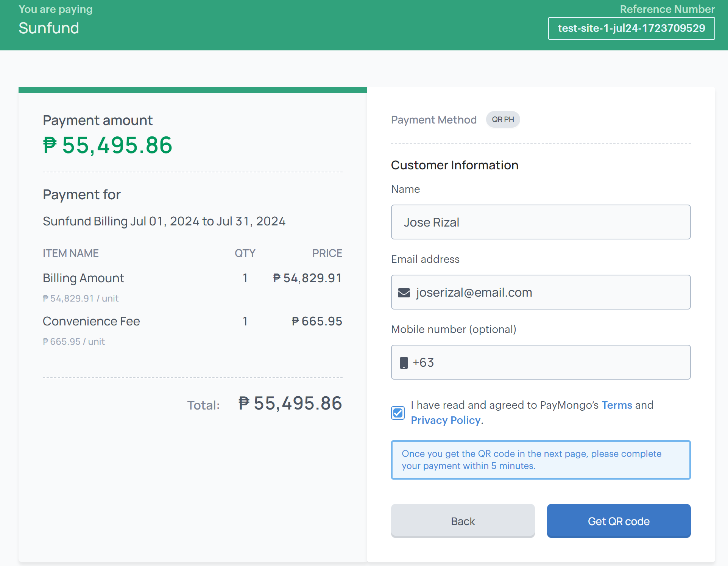Open the Privacy Policy link
The width and height of the screenshot is (728, 566).
tap(446, 420)
